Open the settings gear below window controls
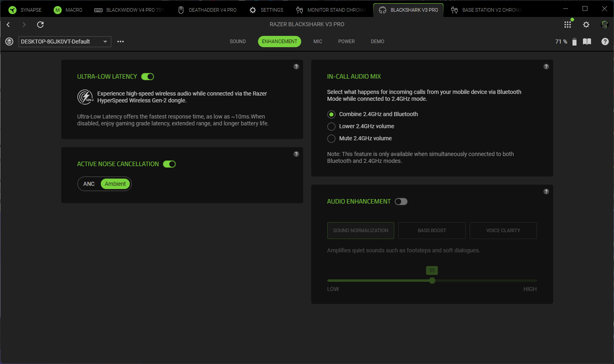Screen dimensions: 614x364 coord(586,25)
